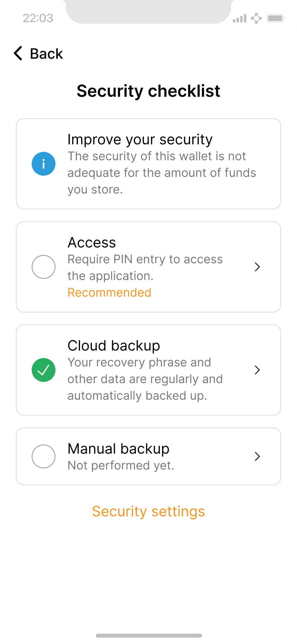Open the Manual backup title entry
This screenshot has width=297, height=644.
[118, 448]
